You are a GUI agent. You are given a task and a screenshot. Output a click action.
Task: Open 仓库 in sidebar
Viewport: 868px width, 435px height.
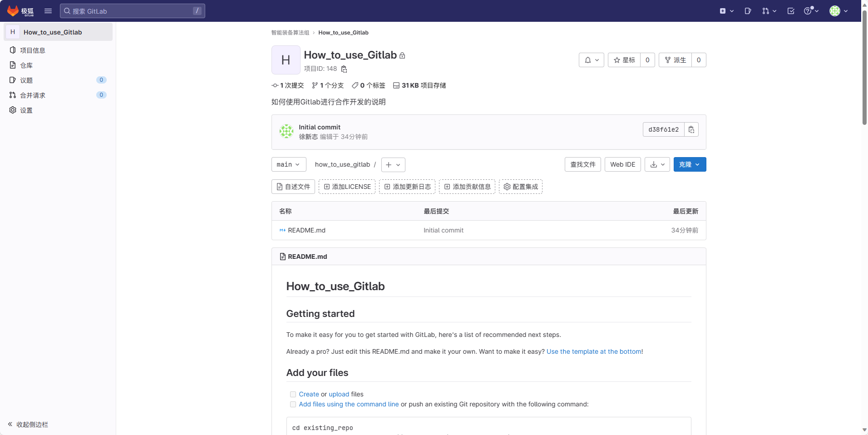coord(58,65)
